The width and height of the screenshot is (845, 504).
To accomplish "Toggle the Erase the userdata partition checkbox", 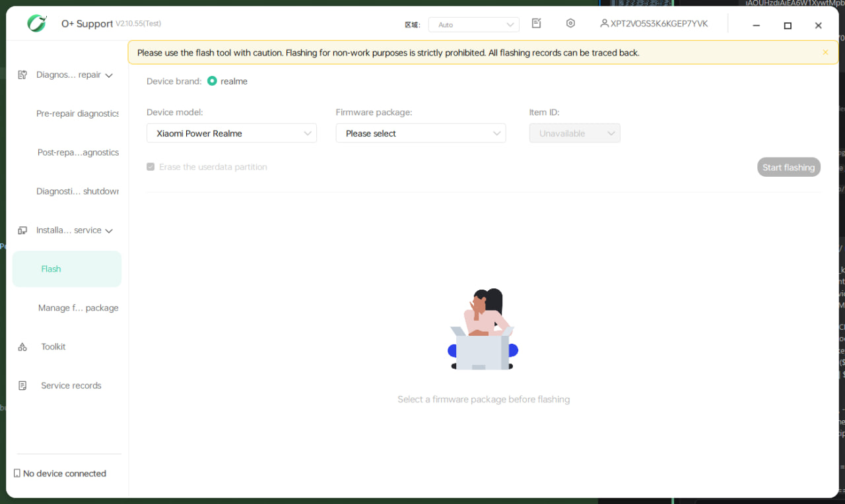I will pos(151,166).
